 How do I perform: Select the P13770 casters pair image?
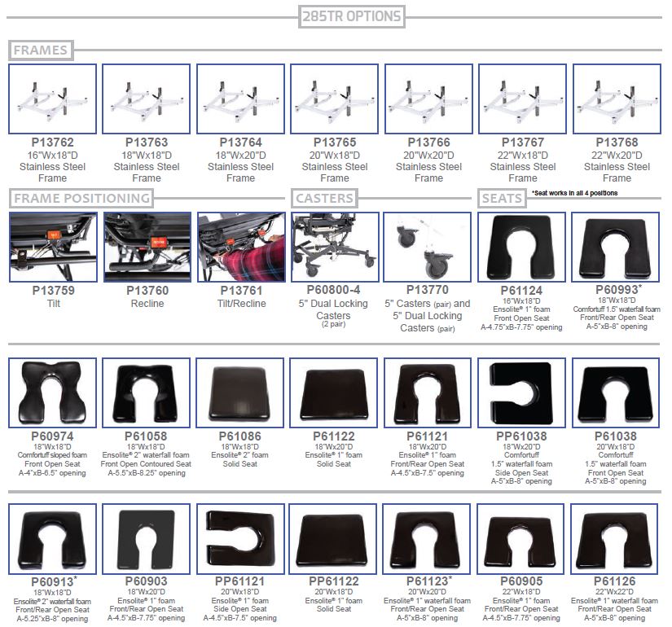pyautogui.click(x=428, y=248)
